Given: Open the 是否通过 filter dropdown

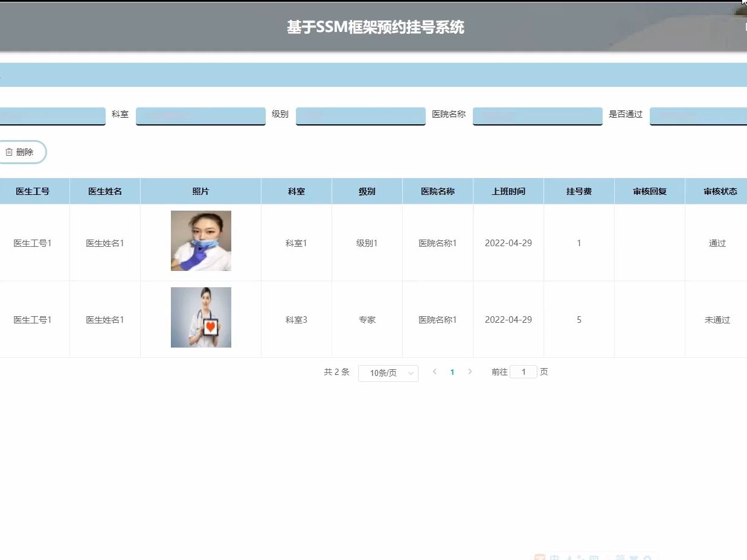Looking at the screenshot, I should point(697,115).
